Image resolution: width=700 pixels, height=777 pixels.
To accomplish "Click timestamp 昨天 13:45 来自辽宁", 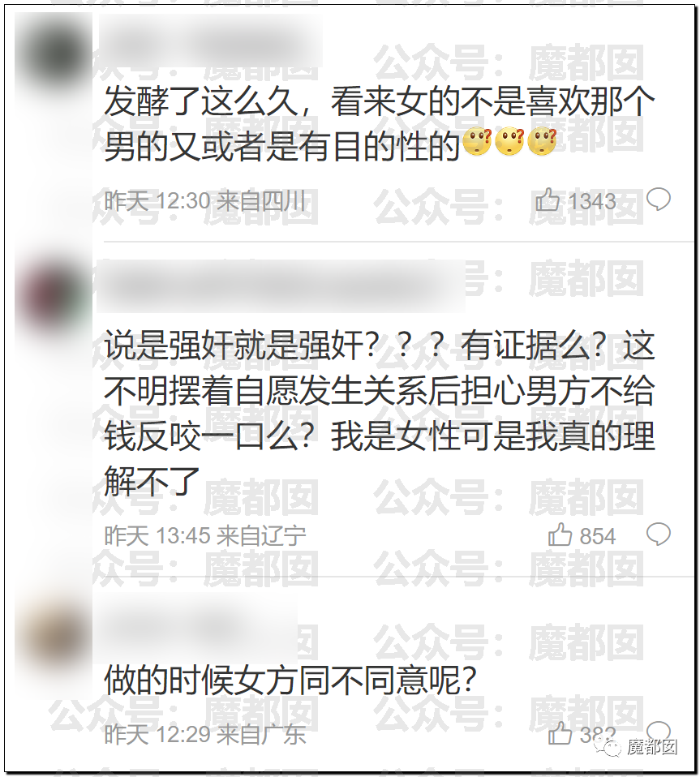I will [x=205, y=535].
